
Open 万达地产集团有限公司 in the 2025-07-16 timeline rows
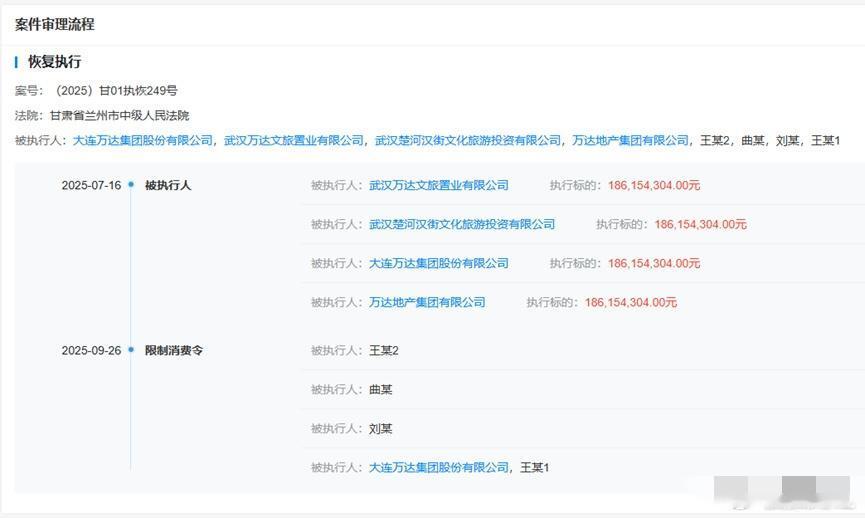coord(427,302)
